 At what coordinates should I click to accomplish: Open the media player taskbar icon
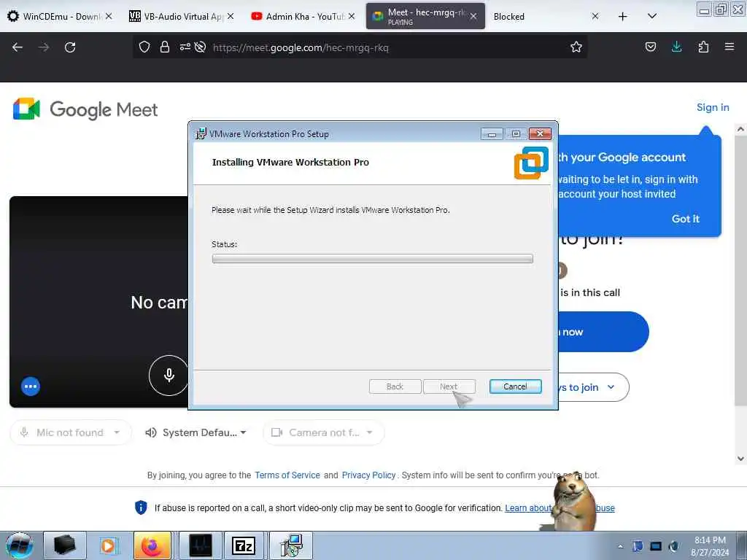point(108,545)
